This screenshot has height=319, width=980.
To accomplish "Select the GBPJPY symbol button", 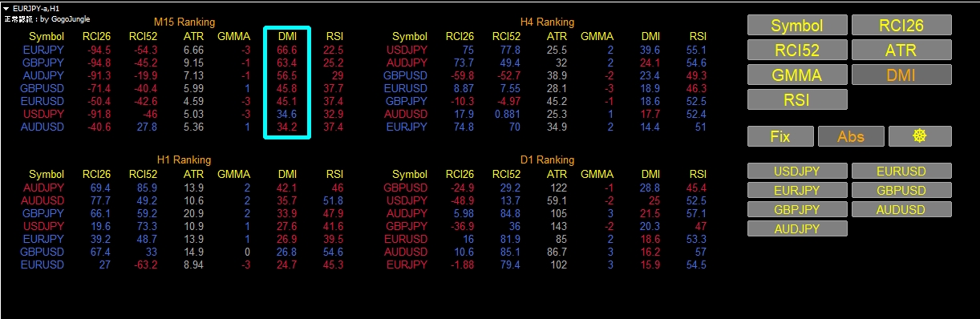I will point(797,209).
